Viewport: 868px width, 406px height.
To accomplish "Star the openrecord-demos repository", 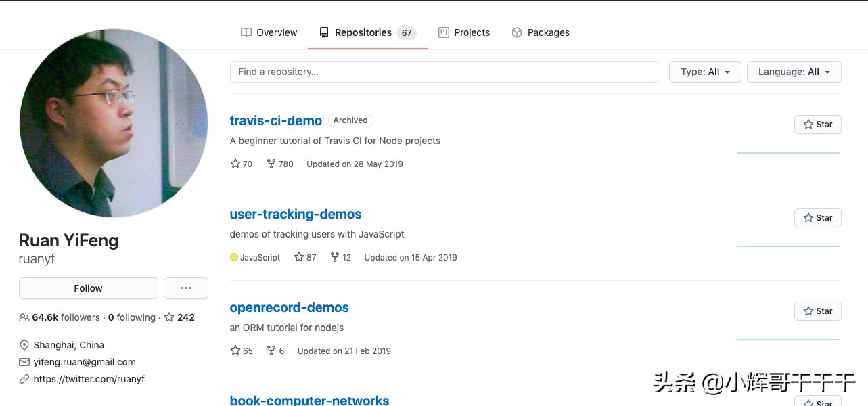I will click(817, 311).
